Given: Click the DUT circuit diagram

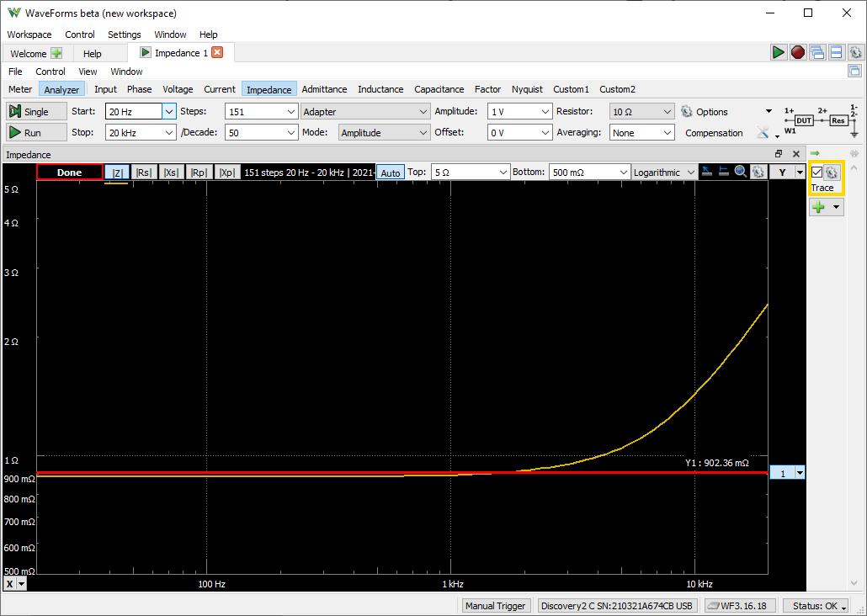Looking at the screenshot, I should tap(820, 119).
